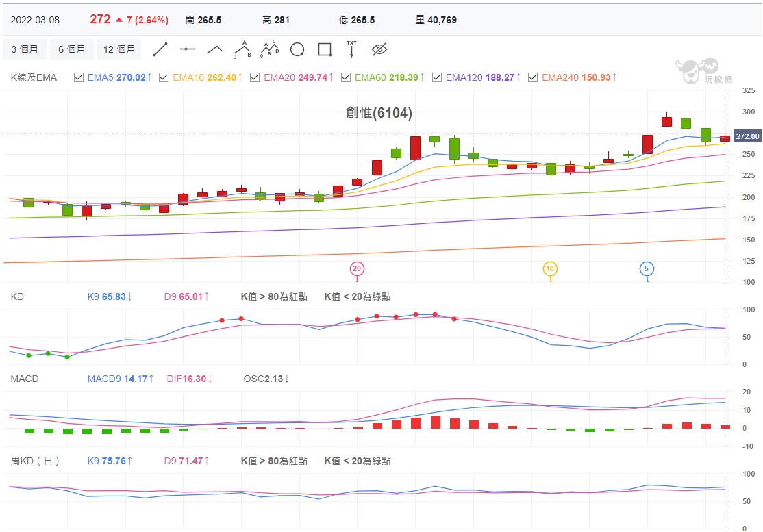
Task: Pick the ABCD pattern drawing tool
Action: 270,49
